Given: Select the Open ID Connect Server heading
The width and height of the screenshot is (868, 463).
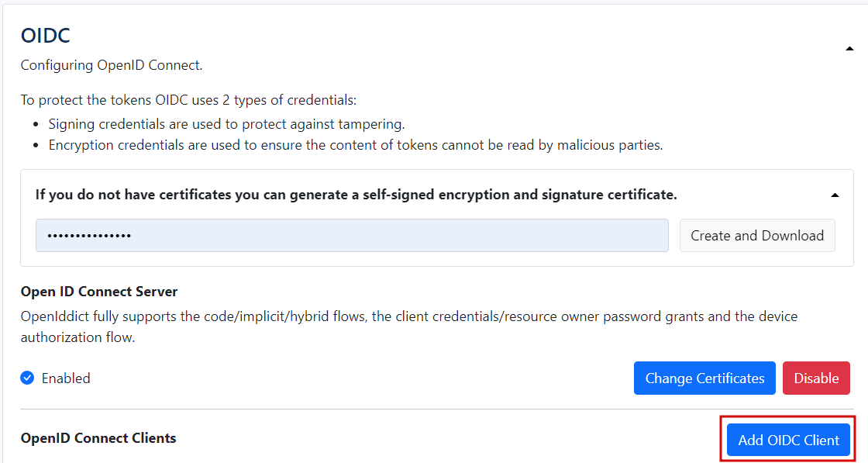Looking at the screenshot, I should coord(99,292).
